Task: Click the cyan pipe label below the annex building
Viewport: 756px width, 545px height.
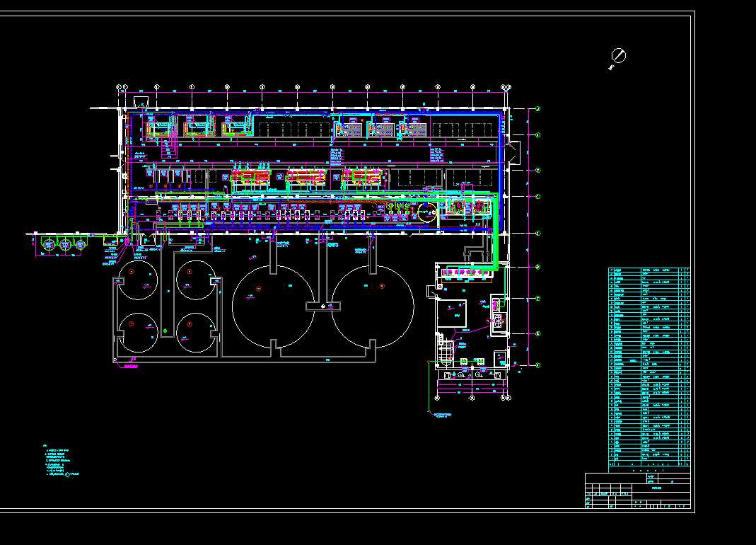Action: point(442,415)
